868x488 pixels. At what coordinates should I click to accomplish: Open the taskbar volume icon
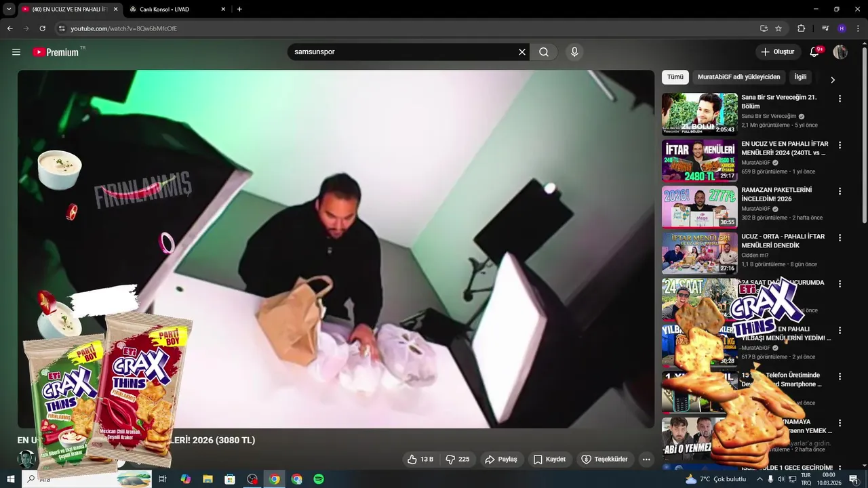coord(781,479)
